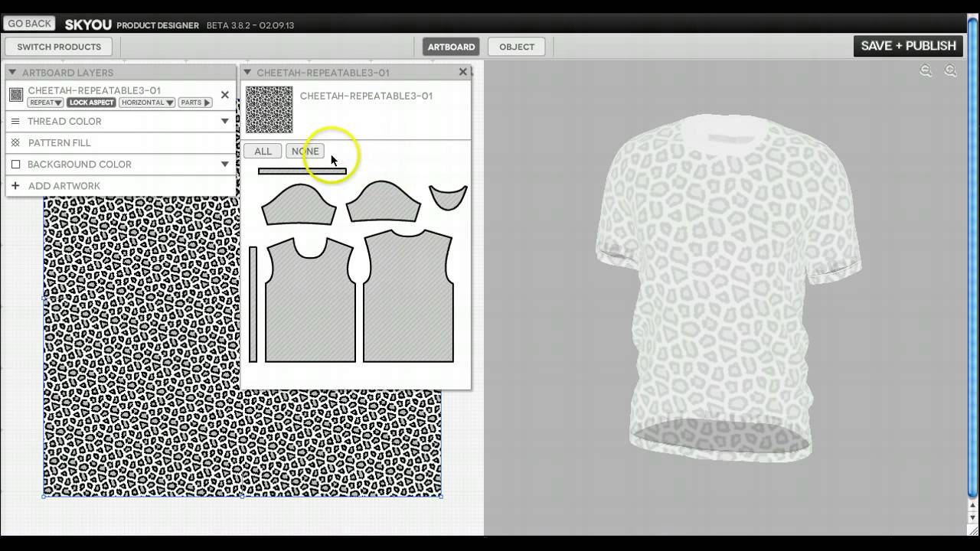Image resolution: width=980 pixels, height=551 pixels.
Task: Click the Thread Color lines icon
Action: 15,121
